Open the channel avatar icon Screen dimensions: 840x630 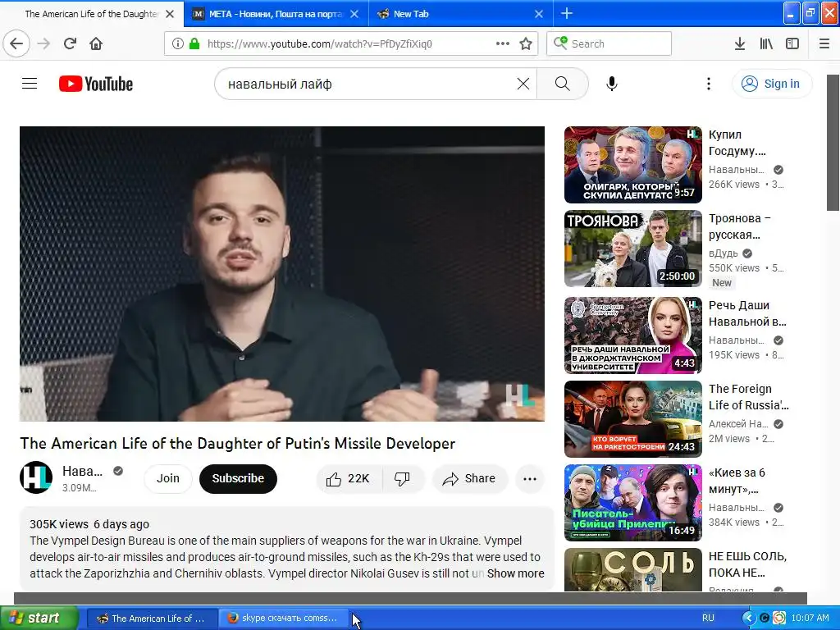click(x=36, y=477)
